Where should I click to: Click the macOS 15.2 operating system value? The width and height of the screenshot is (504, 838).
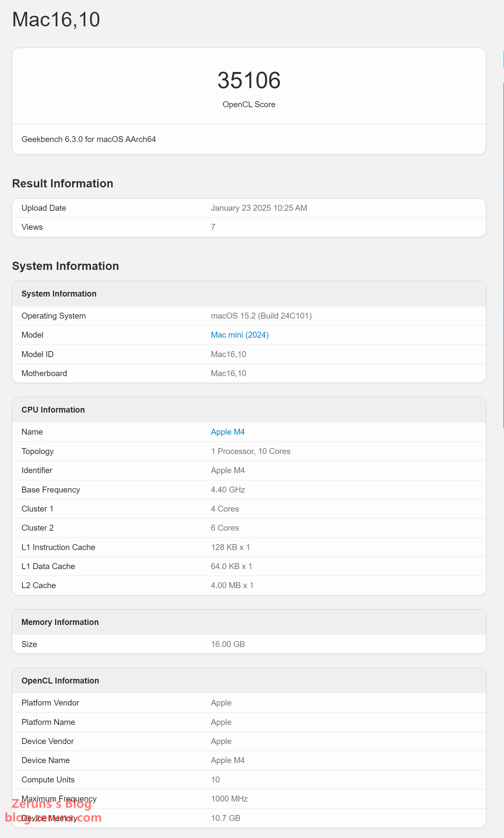pos(261,315)
